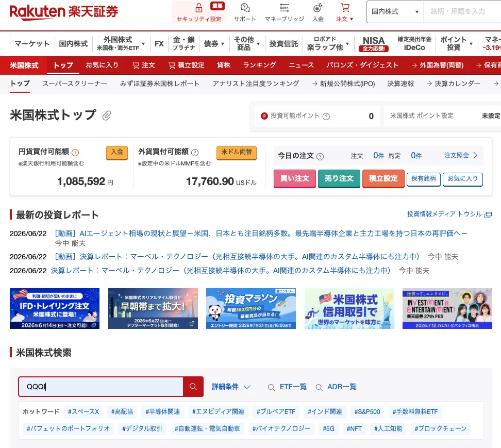Viewport: 501px width, 448px height.
Task: Show help for 投資可能ポイント question mark
Action: pyautogui.click(x=326, y=117)
